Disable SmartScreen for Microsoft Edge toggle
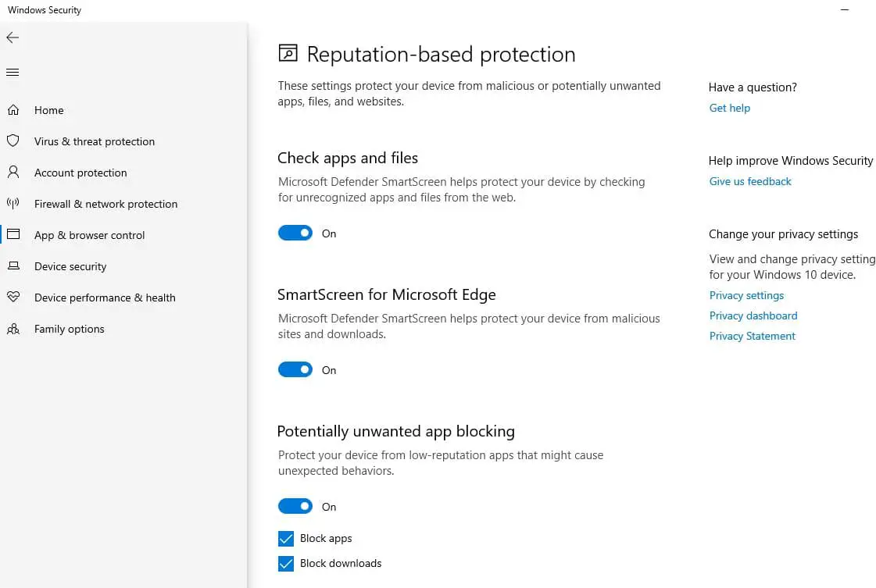The width and height of the screenshot is (876, 588). (295, 370)
